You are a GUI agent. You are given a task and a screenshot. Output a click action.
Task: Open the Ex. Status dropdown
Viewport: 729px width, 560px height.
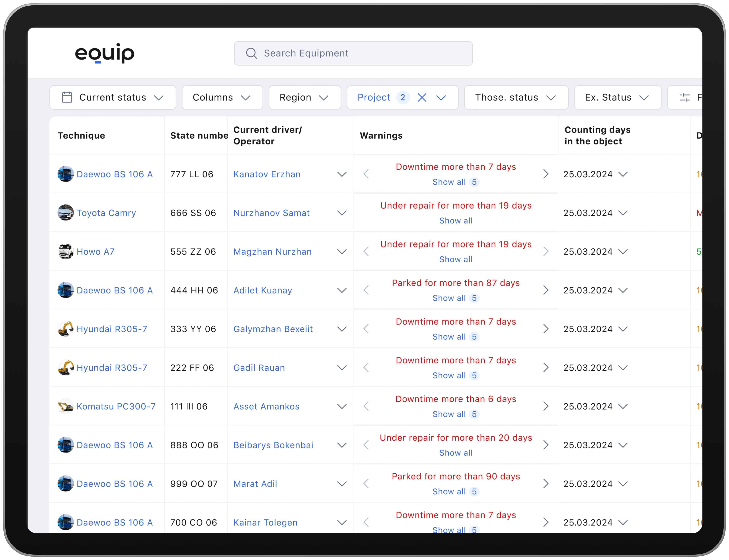617,97
